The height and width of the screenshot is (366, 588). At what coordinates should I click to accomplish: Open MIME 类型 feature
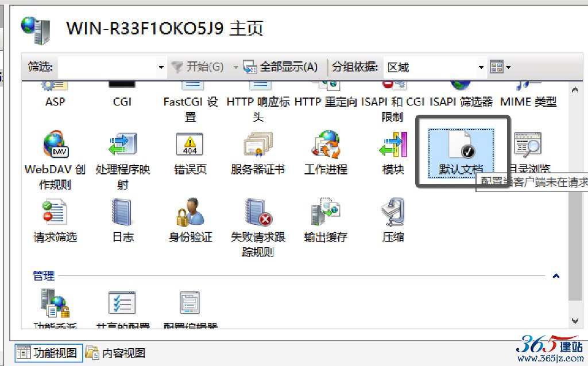click(528, 95)
